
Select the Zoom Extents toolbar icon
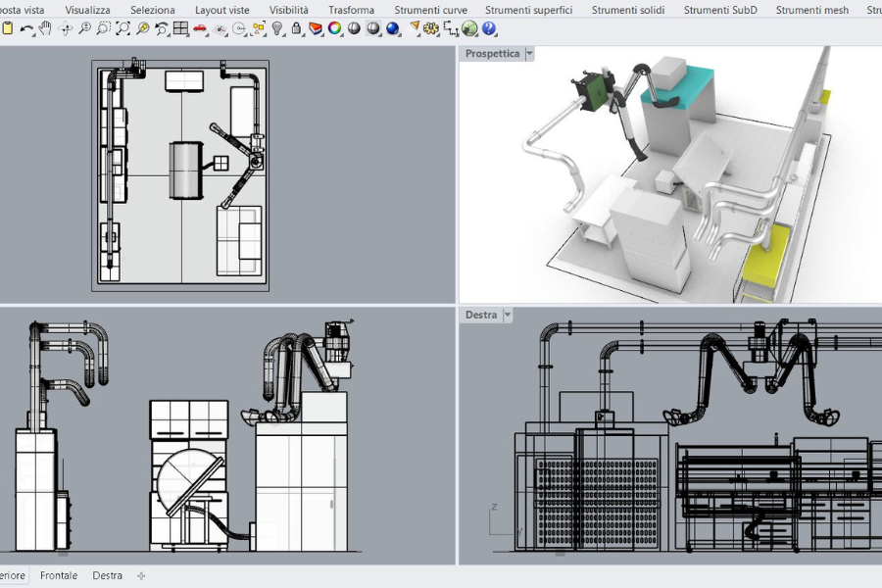(x=123, y=28)
